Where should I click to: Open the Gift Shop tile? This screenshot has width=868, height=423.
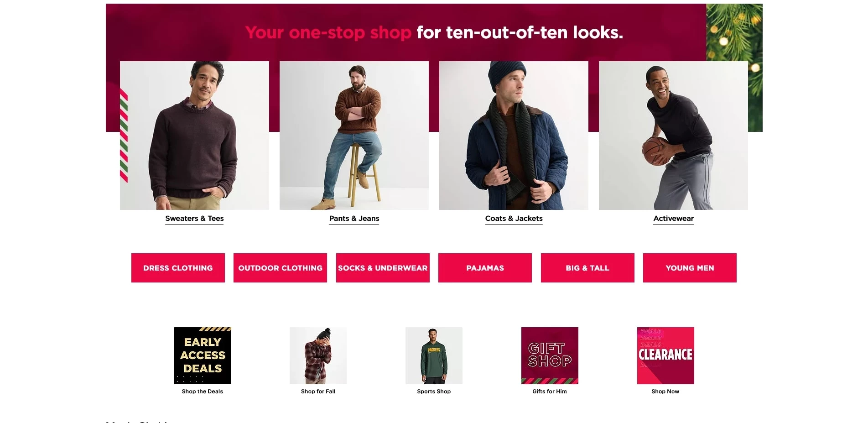(x=549, y=355)
